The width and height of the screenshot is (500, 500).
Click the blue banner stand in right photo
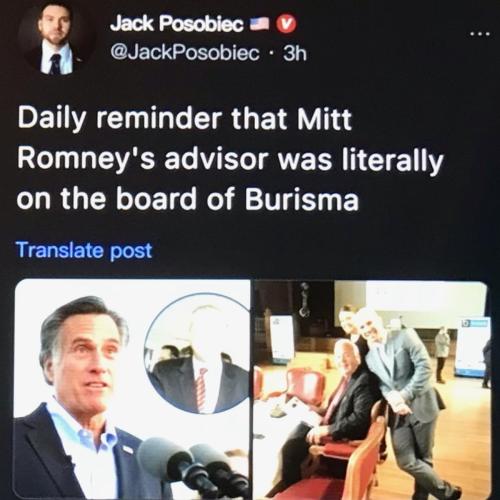[x=473, y=348]
